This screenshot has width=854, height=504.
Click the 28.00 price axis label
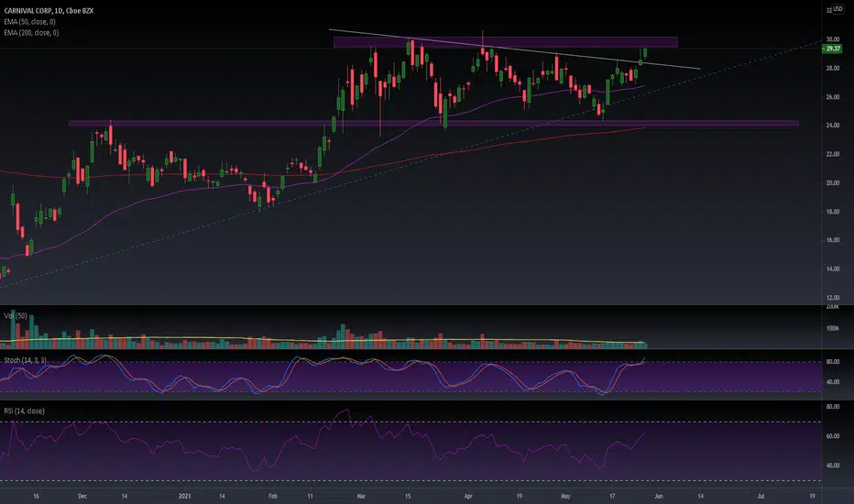833,68
